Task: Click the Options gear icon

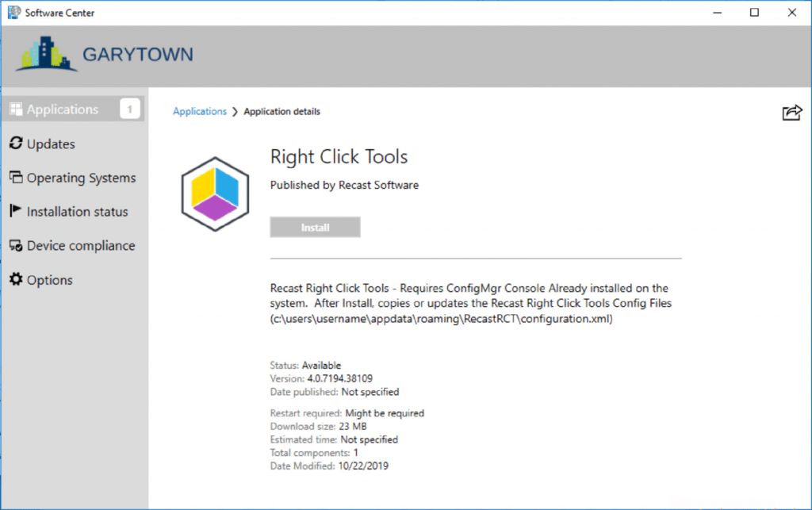Action: pos(15,280)
